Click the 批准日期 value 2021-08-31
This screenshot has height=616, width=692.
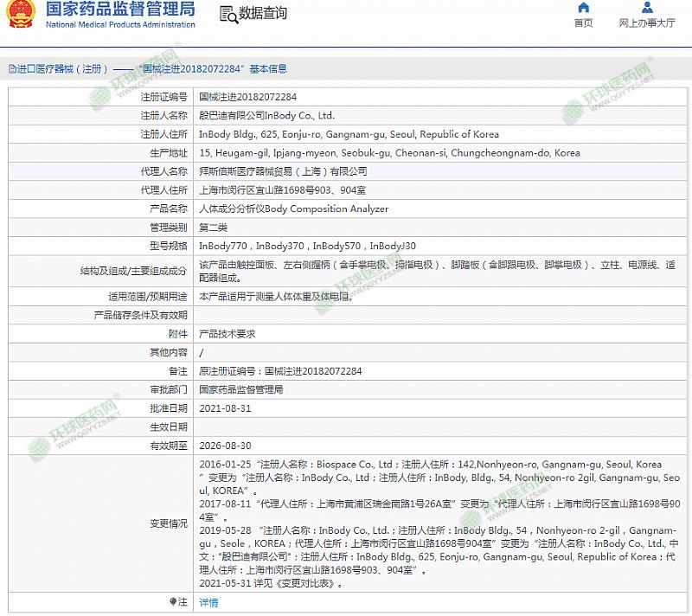click(225, 407)
